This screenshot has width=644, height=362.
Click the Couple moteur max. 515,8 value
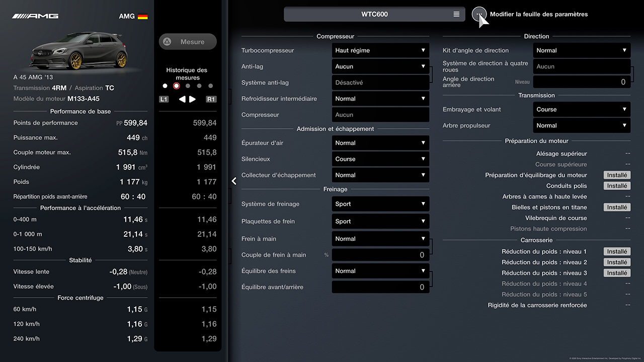point(133,152)
